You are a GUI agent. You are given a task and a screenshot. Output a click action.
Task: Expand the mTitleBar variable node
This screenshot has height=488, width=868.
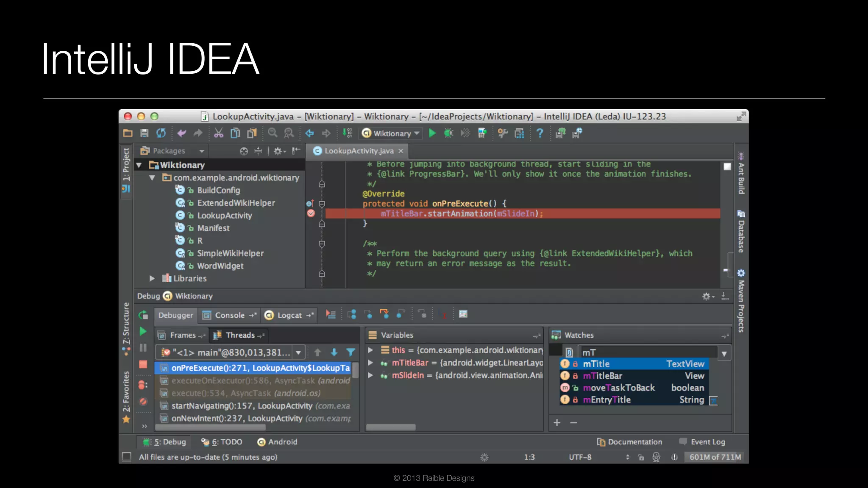pos(370,363)
